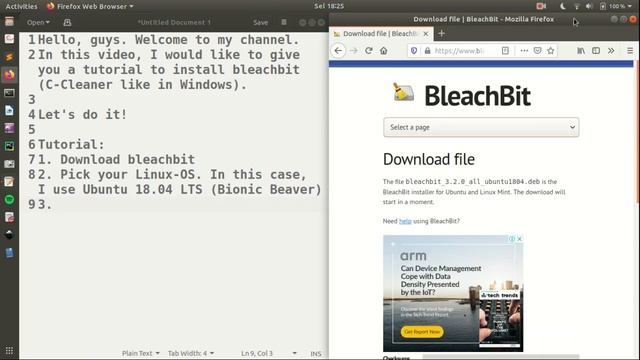
Task: Click the screen recording indicator
Action: point(541,6)
